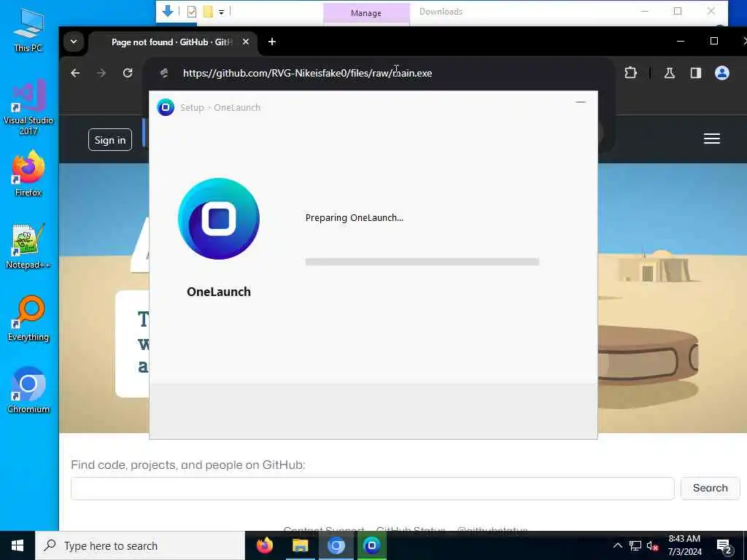Click the Preparing OneLaunch status text
Image resolution: width=747 pixels, height=560 pixels.
[354, 217]
